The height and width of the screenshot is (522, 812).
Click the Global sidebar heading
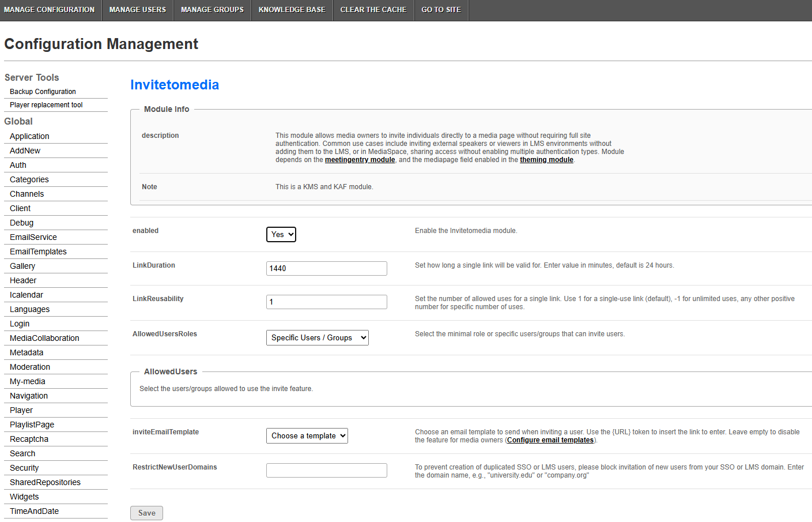point(18,121)
